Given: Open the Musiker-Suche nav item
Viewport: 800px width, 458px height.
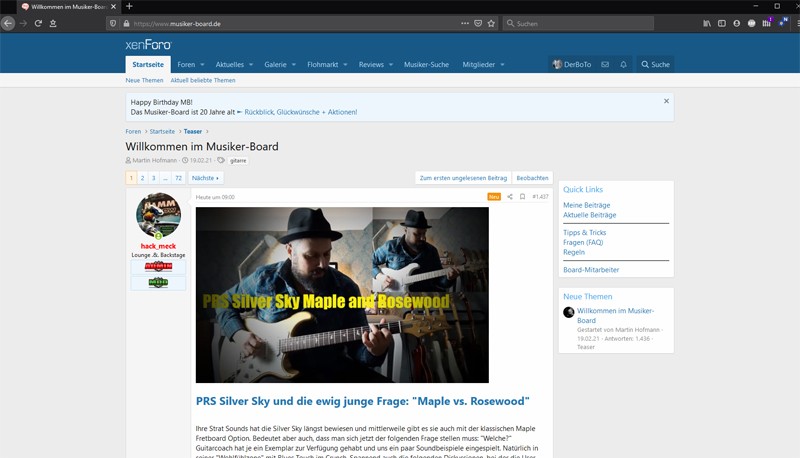Looking at the screenshot, I should [x=427, y=64].
